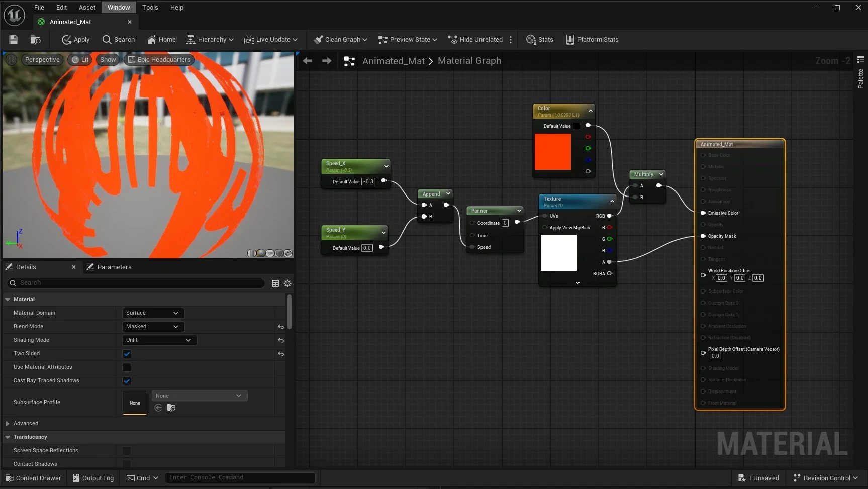The height and width of the screenshot is (489, 868).
Task: Close the Animated_Mat asset tab
Action: 130,22
